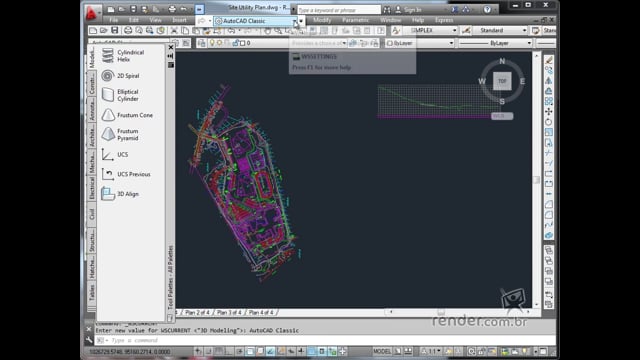Toggle the MODEL space status button

pos(382,351)
